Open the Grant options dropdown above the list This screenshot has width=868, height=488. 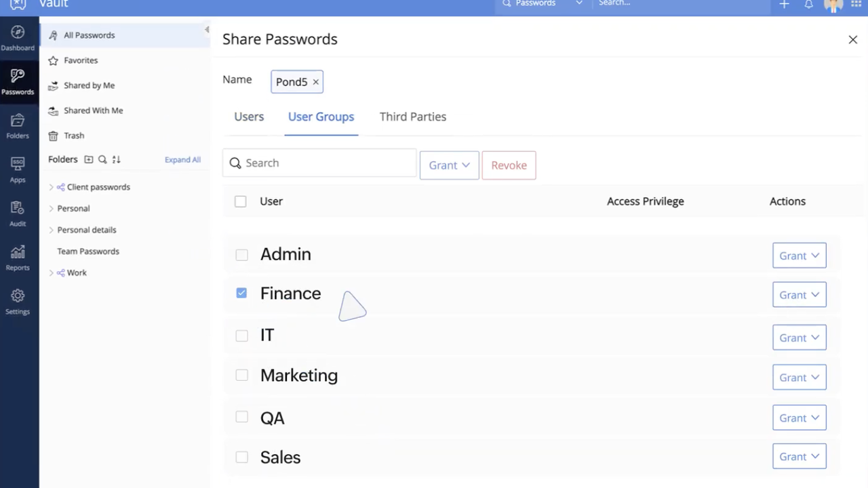click(x=449, y=165)
